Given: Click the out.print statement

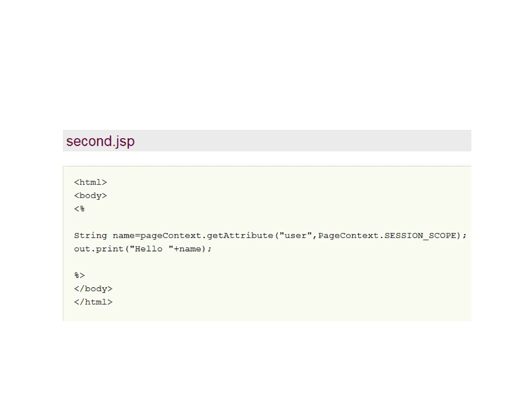Looking at the screenshot, I should point(99,249).
